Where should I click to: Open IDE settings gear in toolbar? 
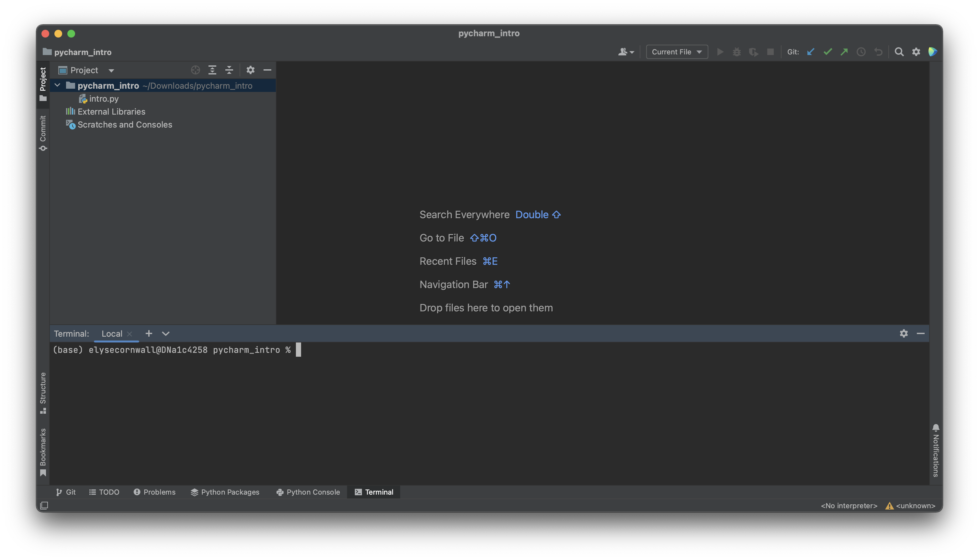[x=916, y=51]
